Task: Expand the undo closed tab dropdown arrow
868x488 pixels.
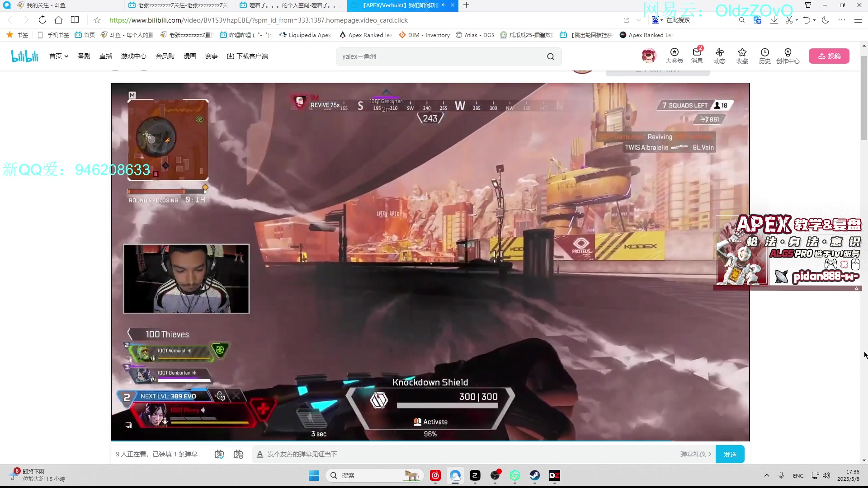Action: coord(814,20)
